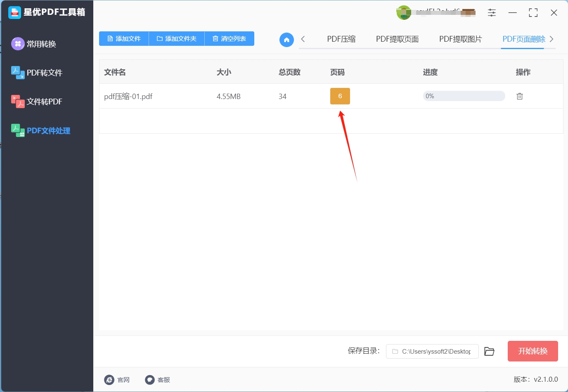This screenshot has height=392, width=568.
Task: Open the settings sliders icon in title bar
Action: 492,13
